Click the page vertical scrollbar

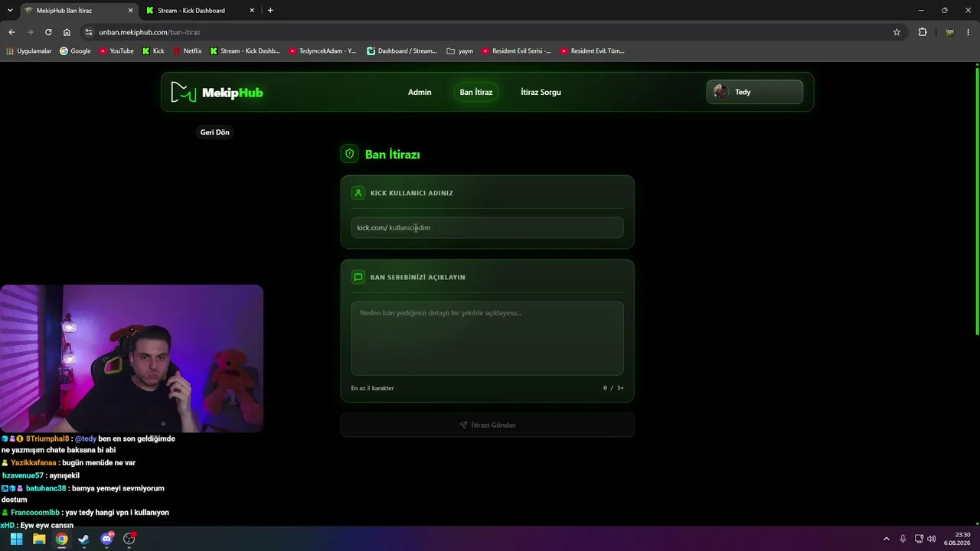977,201
